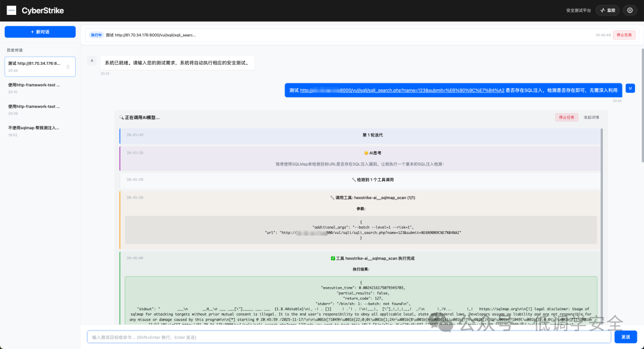Image resolution: width=644 pixels, height=349 pixels.
Task: Click the main page vertical scrollbar
Action: coord(642,105)
